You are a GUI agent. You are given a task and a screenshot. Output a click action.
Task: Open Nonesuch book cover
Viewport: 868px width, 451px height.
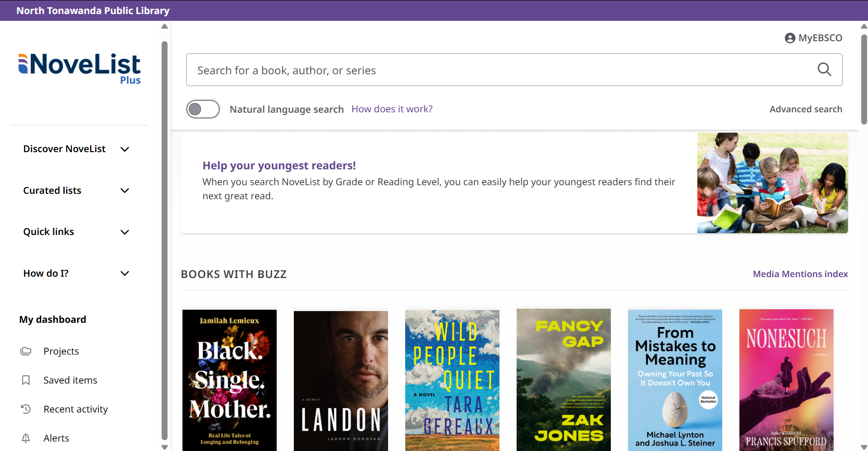coord(786,380)
